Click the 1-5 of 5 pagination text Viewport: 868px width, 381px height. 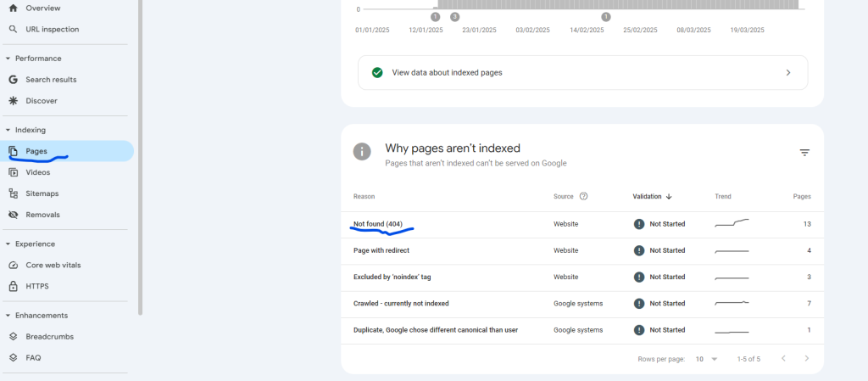click(748, 359)
